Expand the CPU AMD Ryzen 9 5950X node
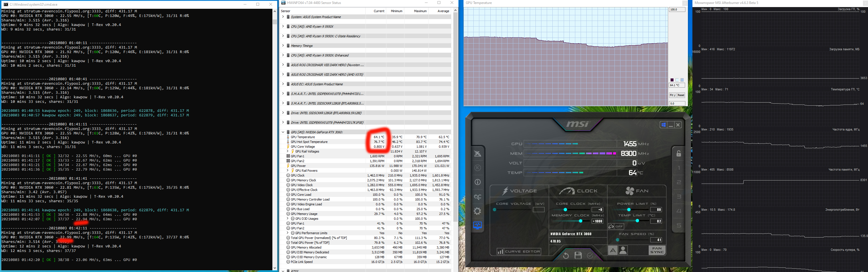 click(x=283, y=26)
